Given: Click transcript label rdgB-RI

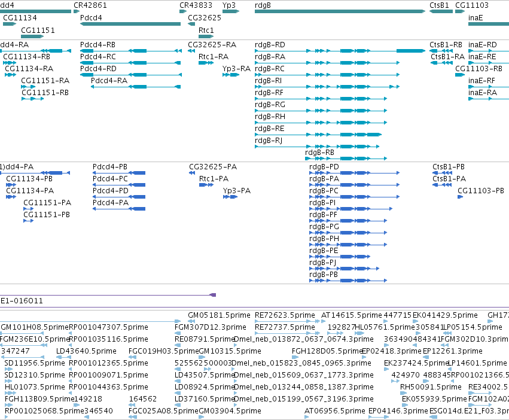Looking at the screenshot, I should pyautogui.click(x=268, y=81).
